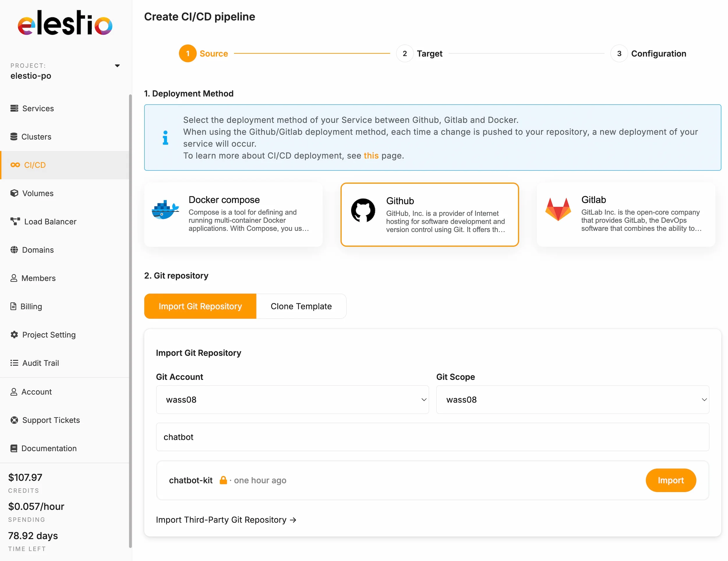This screenshot has height=561, width=728.
Task: Click the Domains globe icon
Action: [14, 250]
